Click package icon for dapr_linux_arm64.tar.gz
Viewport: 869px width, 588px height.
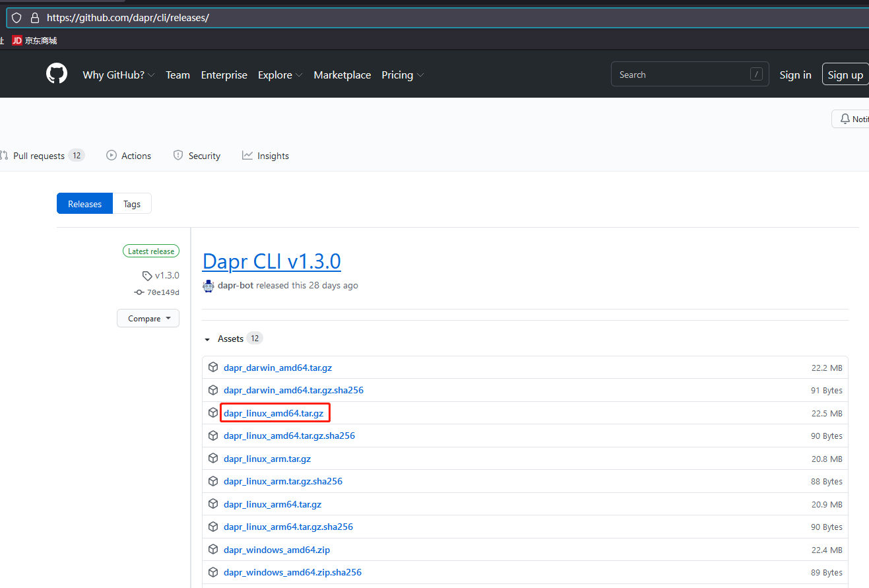(x=213, y=504)
